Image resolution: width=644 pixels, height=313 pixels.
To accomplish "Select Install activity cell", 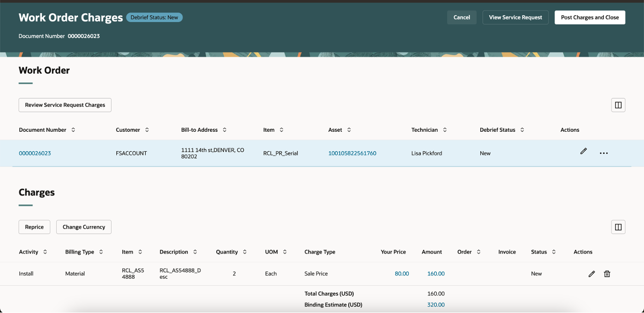I will (26, 274).
